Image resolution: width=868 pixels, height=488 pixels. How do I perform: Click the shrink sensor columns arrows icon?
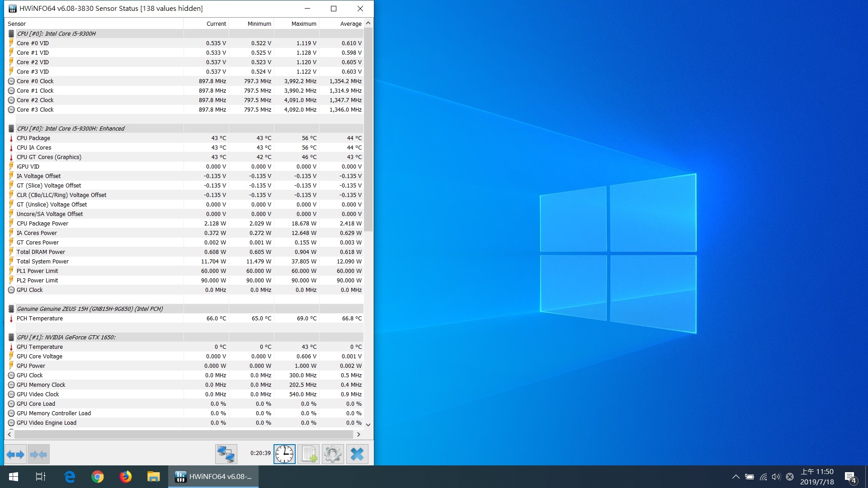(38, 454)
